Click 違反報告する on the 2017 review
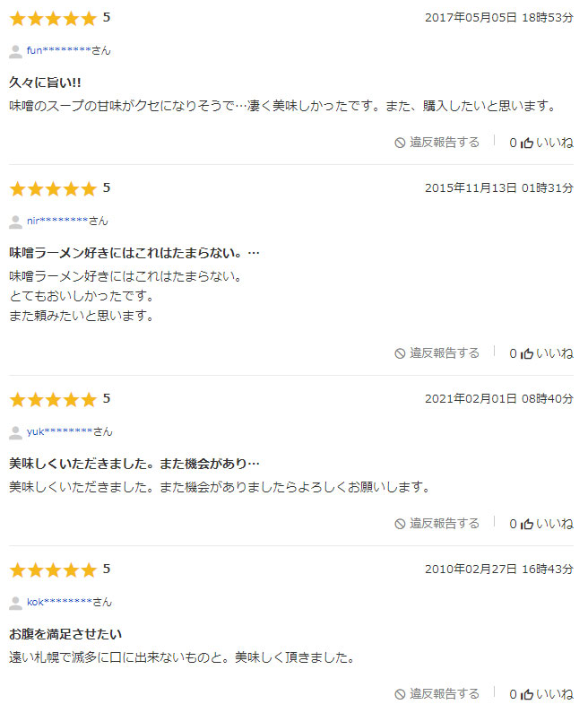 (445, 143)
